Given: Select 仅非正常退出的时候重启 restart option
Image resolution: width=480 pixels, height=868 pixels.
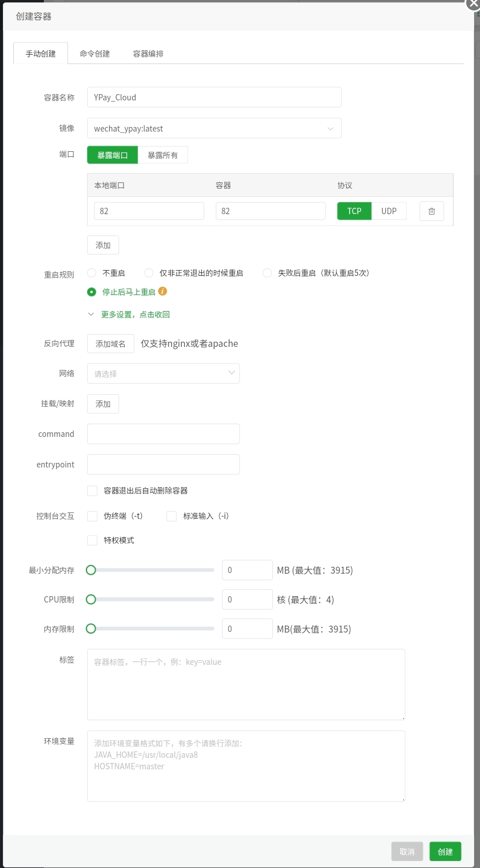Looking at the screenshot, I should pyautogui.click(x=148, y=272).
